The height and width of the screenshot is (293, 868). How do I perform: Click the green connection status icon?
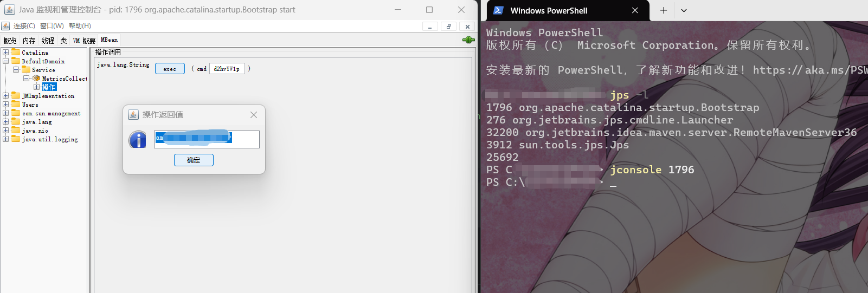[x=468, y=40]
